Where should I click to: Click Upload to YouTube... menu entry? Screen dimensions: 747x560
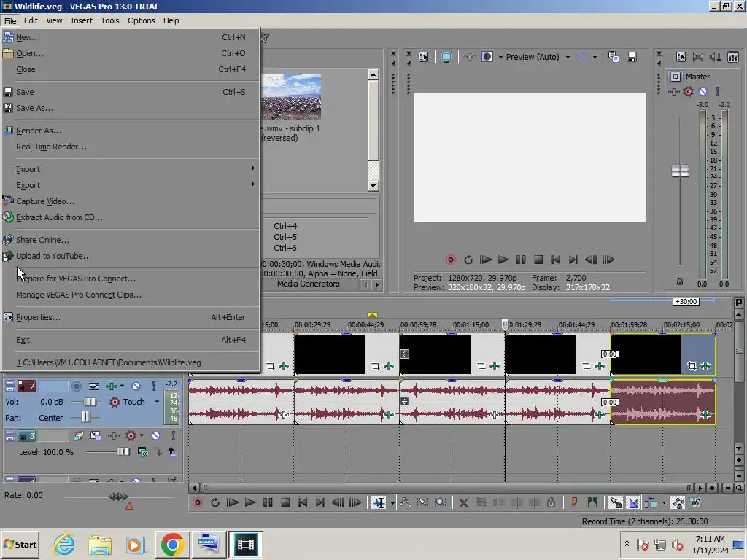[x=131, y=256]
